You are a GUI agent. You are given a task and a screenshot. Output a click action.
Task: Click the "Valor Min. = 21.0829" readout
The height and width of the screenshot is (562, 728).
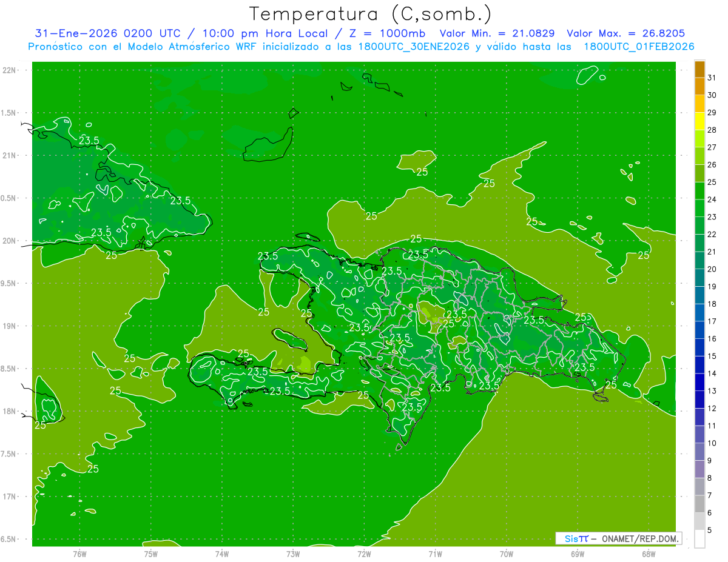coord(497,34)
